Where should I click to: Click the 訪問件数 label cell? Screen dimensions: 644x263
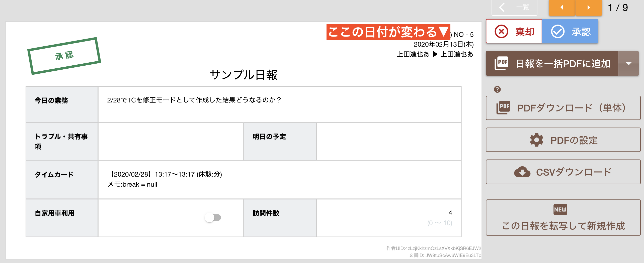[280, 218]
